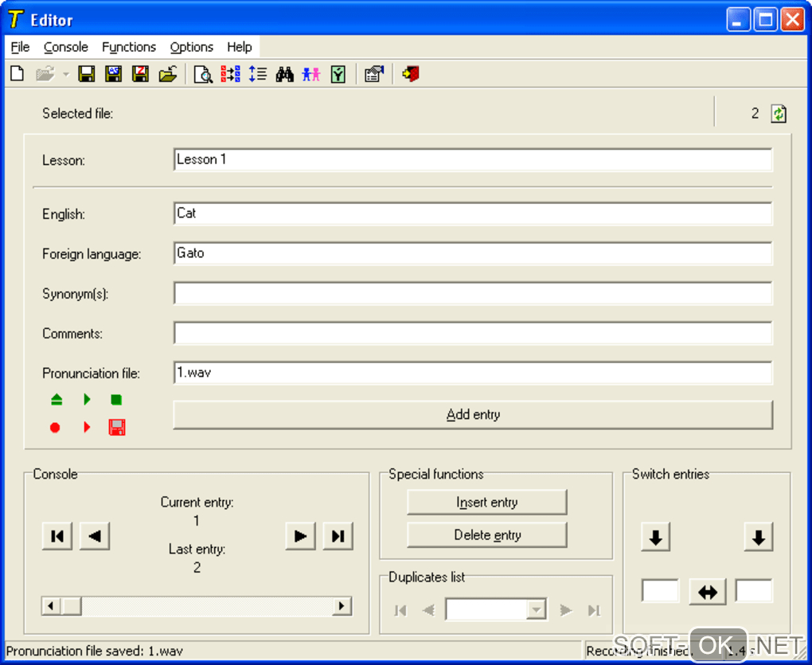Jump to last entry in Console
Screen dimensions: 812x665
[x=338, y=536]
